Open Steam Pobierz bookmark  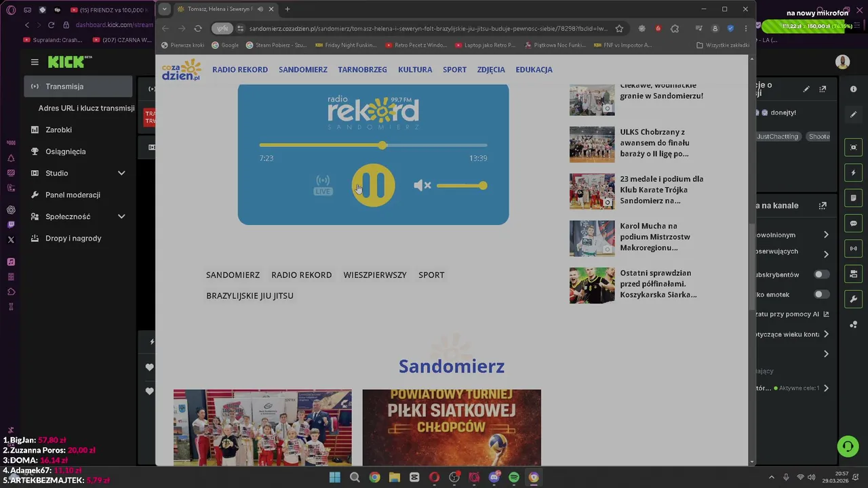click(276, 45)
